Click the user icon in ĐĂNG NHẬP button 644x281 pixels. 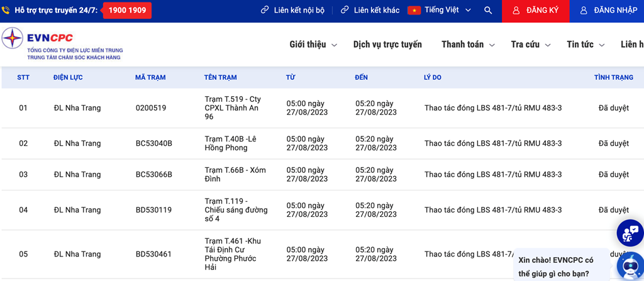[584, 10]
